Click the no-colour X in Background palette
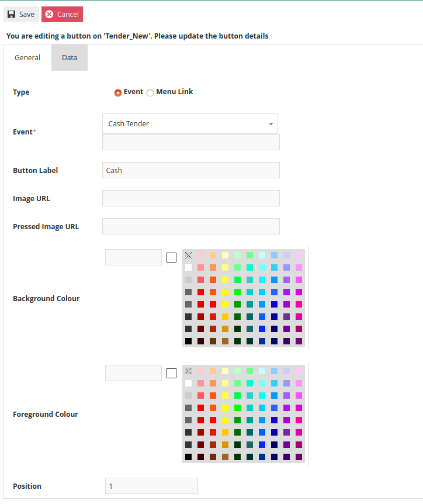This screenshot has height=504, width=423. tap(188, 255)
